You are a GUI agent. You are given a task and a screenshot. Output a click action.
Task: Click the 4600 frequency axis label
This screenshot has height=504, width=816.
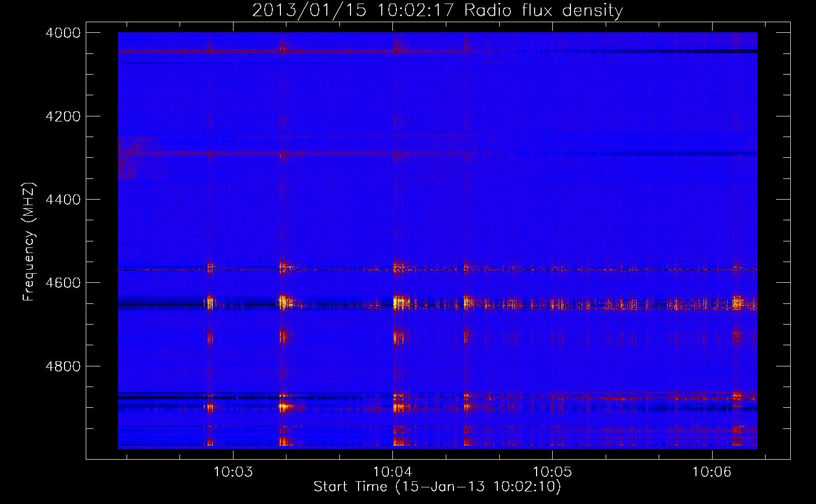tap(63, 283)
